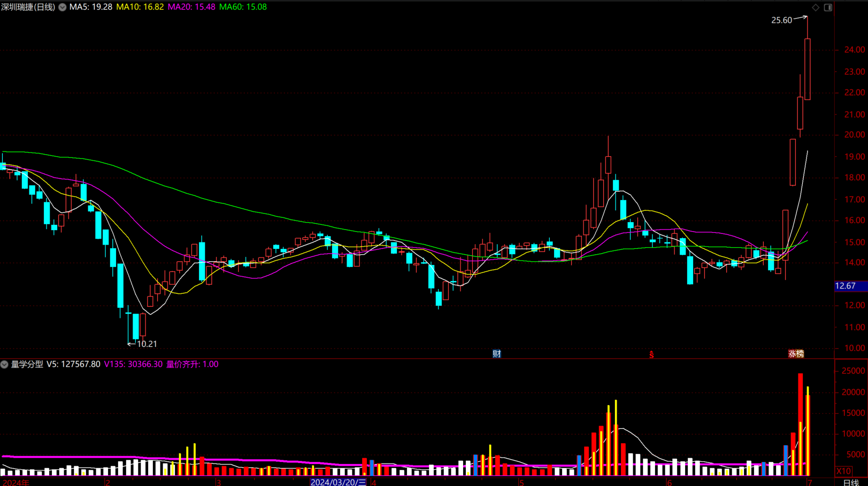Viewport: 868px width, 486px height.
Task: Open the 涨榜 ranking marker
Action: click(x=796, y=354)
